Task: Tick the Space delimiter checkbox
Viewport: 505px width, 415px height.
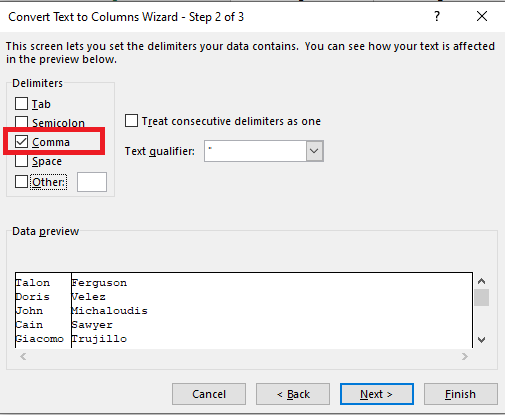Action: click(21, 161)
